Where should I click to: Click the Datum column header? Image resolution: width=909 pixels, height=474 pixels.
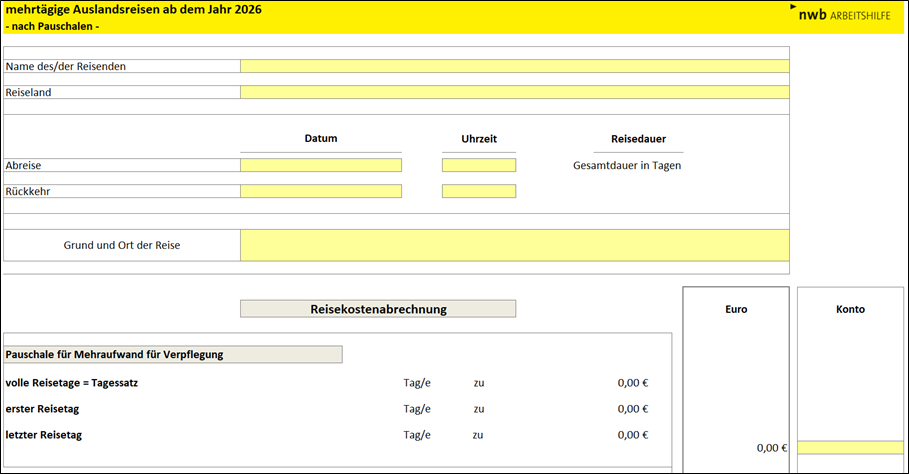tap(321, 139)
